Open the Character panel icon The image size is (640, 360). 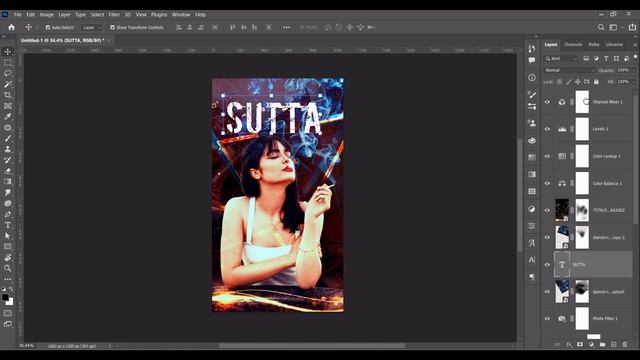pyautogui.click(x=532, y=260)
